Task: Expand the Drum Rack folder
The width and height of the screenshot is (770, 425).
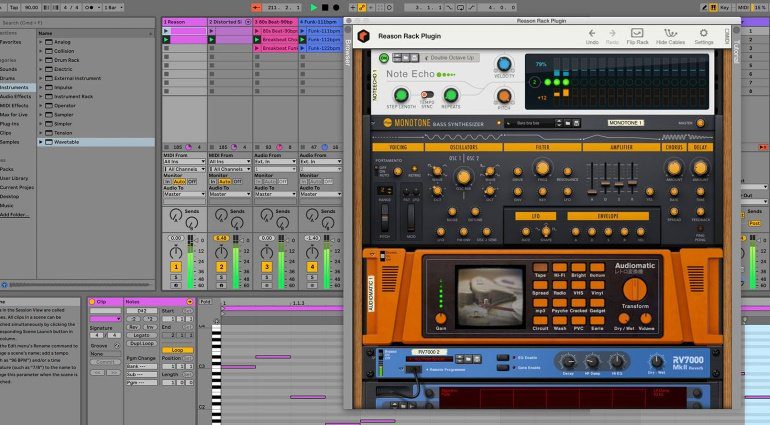Action: (x=42, y=60)
